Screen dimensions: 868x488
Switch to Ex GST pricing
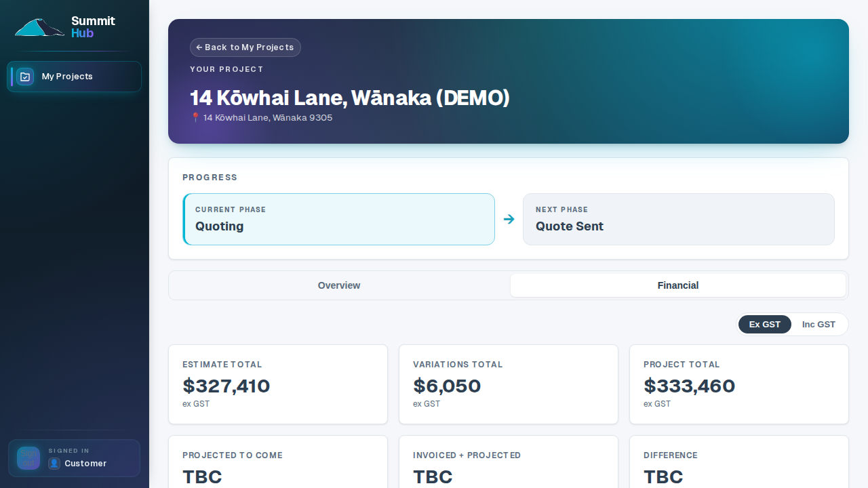pos(765,324)
